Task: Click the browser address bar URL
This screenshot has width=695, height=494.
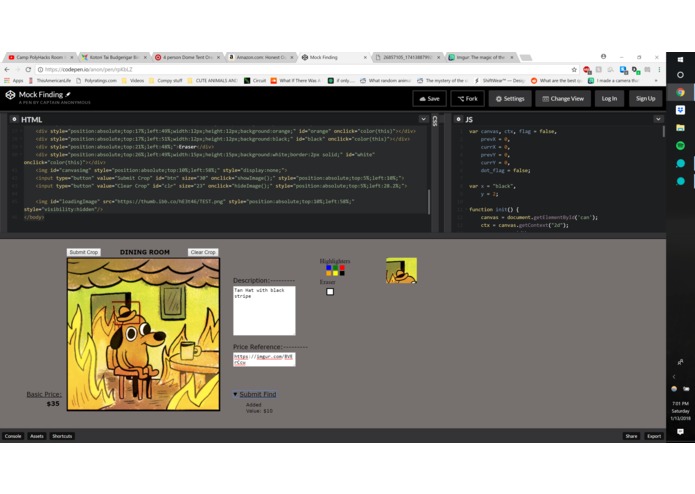Action: [x=89, y=70]
